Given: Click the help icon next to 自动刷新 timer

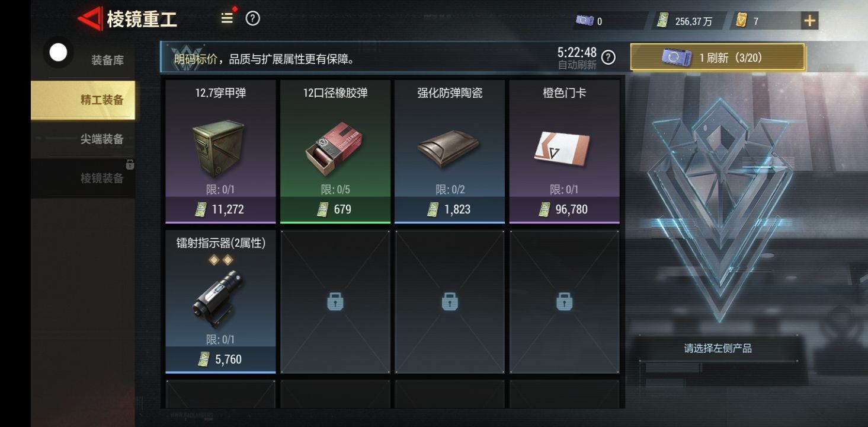Looking at the screenshot, I should 608,58.
